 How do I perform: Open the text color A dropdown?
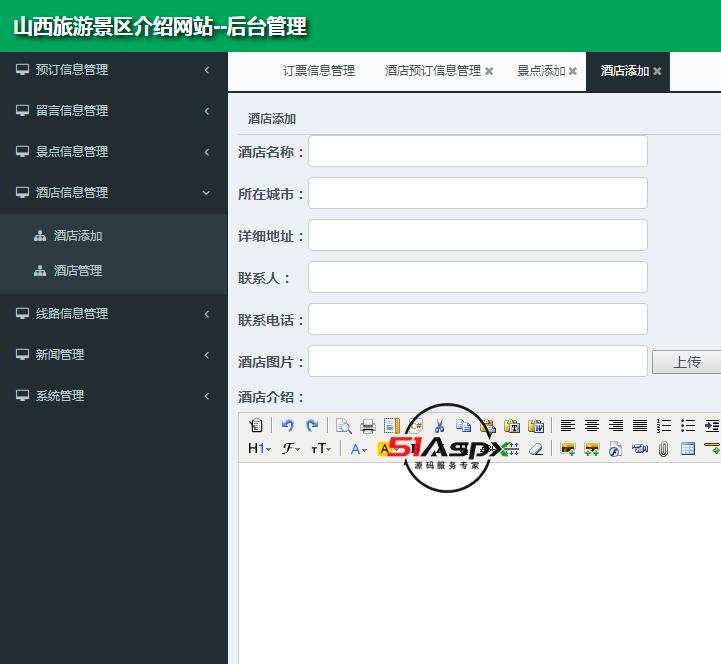[358, 448]
